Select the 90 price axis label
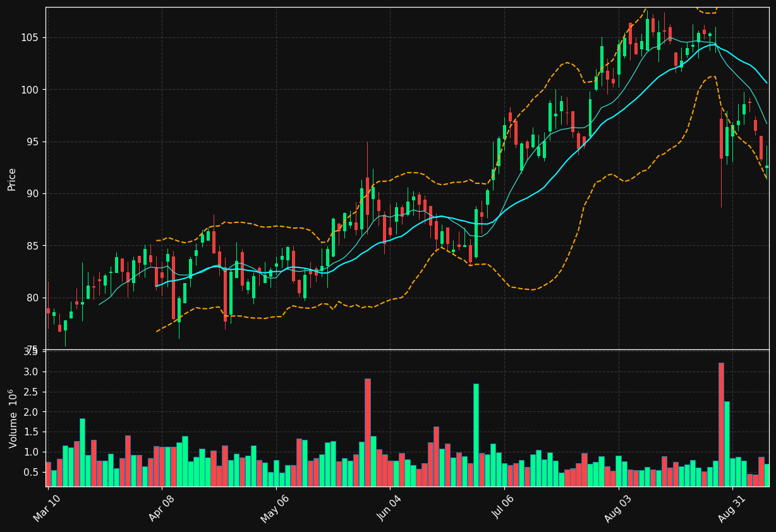 [x=32, y=194]
